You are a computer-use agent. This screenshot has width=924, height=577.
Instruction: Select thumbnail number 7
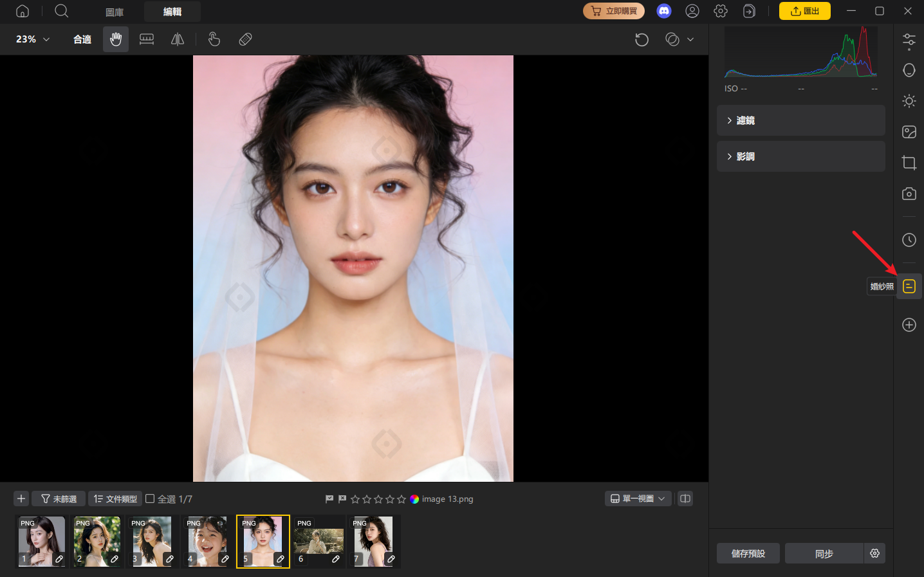click(x=374, y=541)
